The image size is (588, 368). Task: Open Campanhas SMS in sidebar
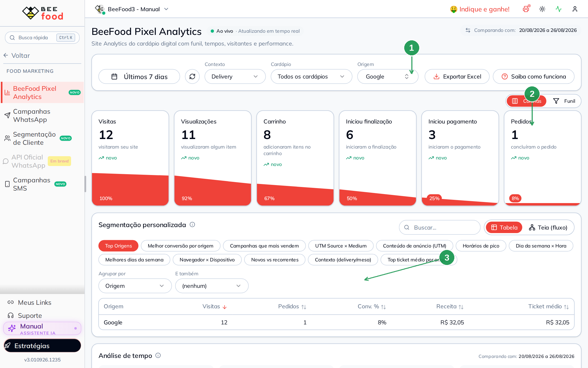42,184
